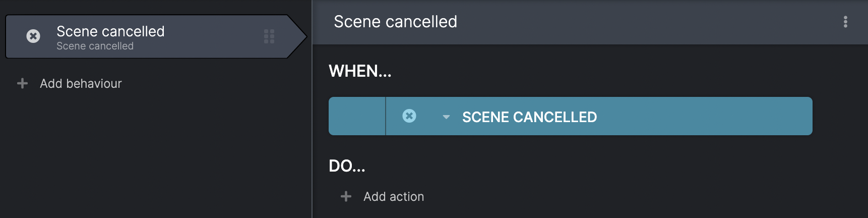
Task: Select the SCENE CANCELLED trigger label
Action: pos(529,117)
